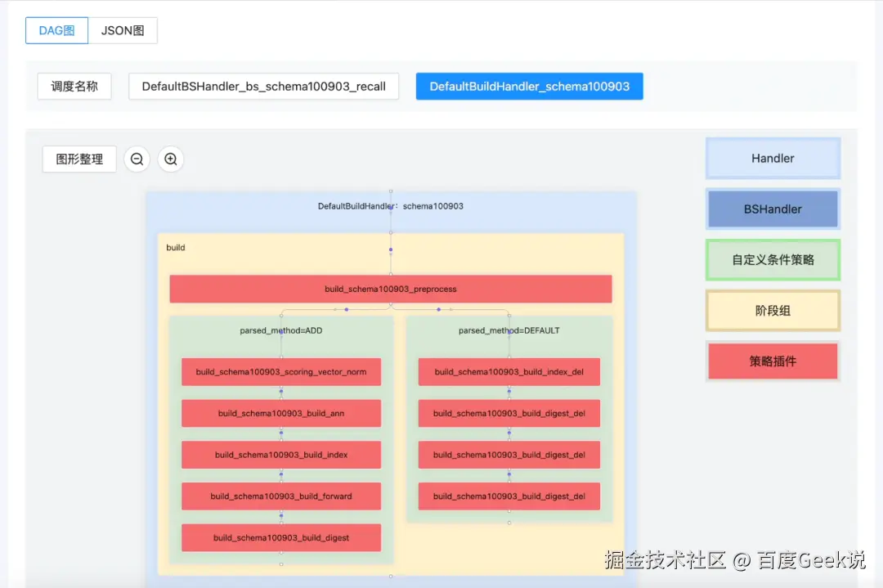This screenshot has width=883, height=588.
Task: Select the parsed_method=ADD stage group
Action: 280,330
